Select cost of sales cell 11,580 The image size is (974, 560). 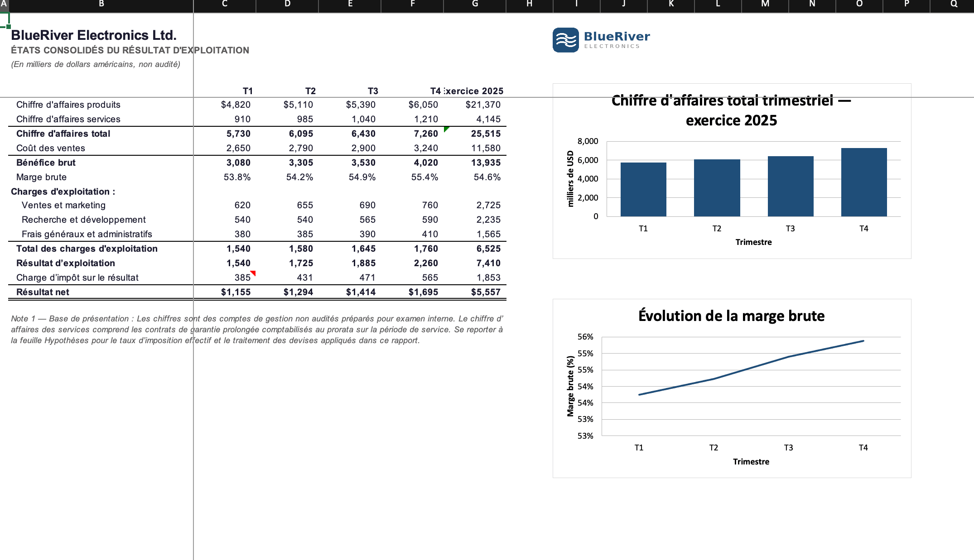click(x=475, y=148)
